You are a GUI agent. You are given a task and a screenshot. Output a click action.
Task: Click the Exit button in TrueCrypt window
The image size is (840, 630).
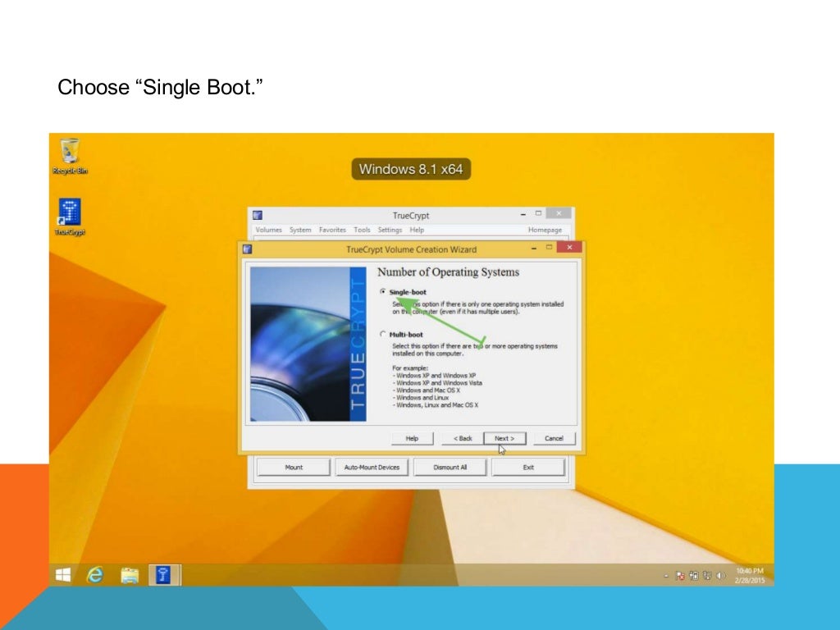click(x=528, y=467)
